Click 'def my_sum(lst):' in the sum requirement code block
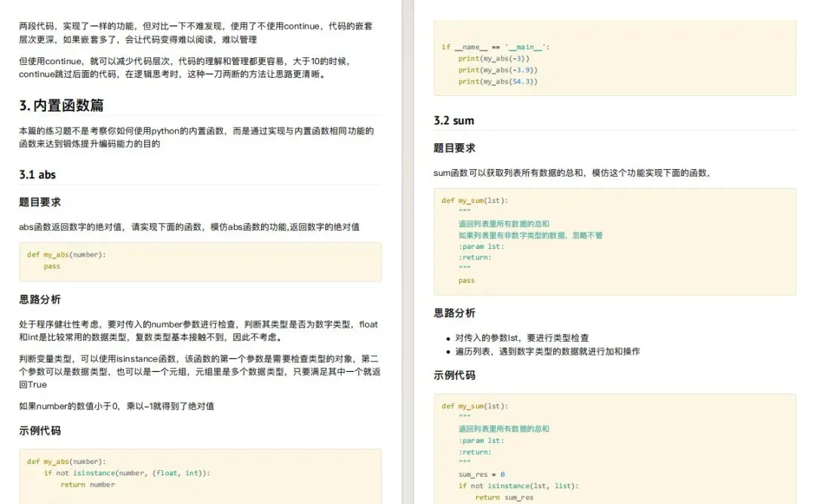The image size is (815, 504). point(475,201)
